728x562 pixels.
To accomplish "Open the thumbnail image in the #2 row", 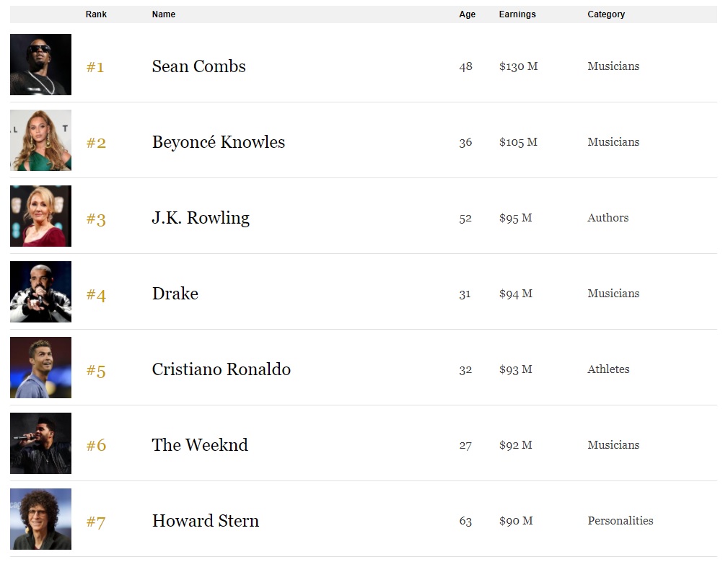I will (x=40, y=140).
